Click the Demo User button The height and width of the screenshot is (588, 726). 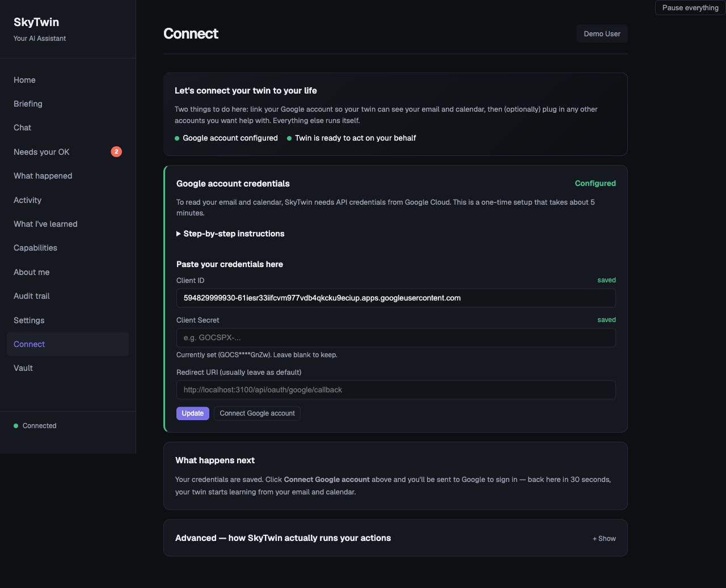click(602, 34)
